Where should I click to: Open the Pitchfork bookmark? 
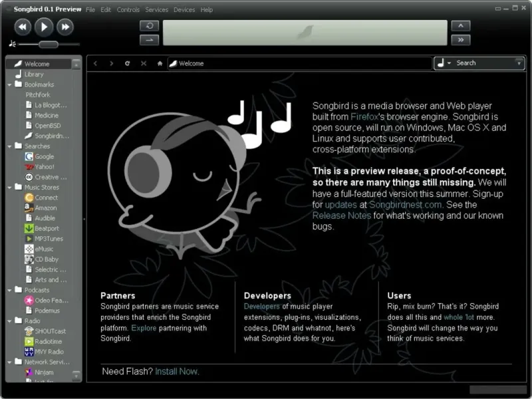(38, 95)
